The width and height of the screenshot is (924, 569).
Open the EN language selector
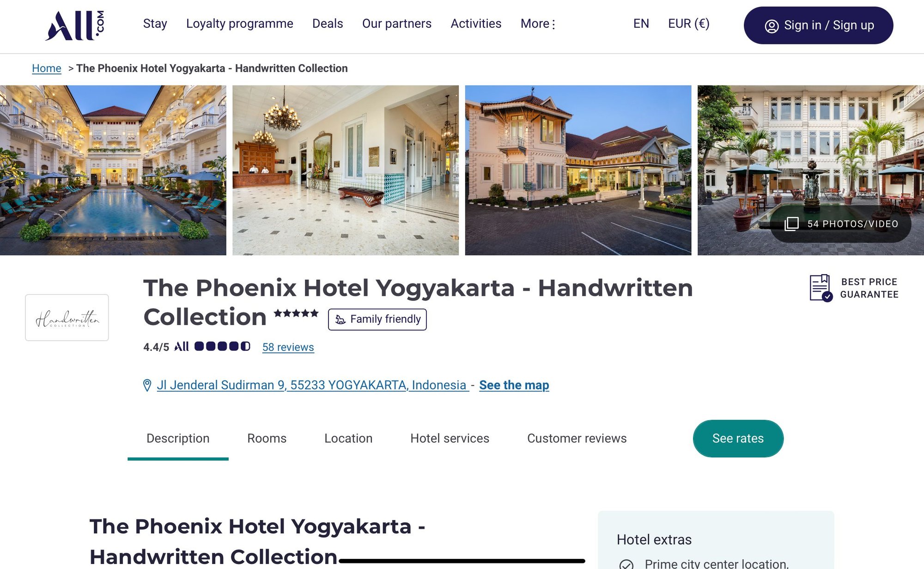pos(641,24)
